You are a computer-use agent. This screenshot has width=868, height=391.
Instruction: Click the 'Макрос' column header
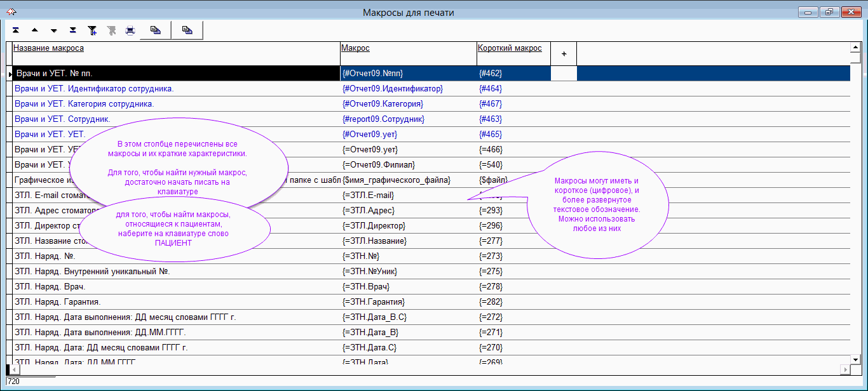(x=355, y=48)
